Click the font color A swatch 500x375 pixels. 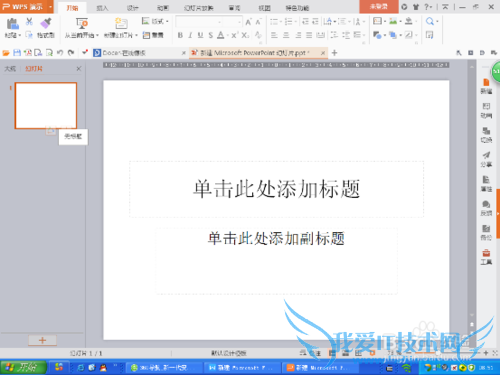[221, 35]
